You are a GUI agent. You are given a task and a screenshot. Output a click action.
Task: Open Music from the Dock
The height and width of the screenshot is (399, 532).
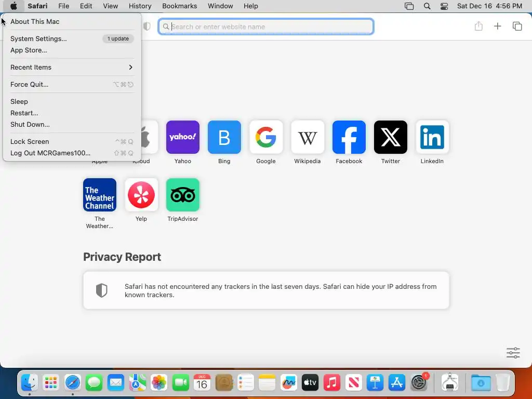click(x=332, y=383)
